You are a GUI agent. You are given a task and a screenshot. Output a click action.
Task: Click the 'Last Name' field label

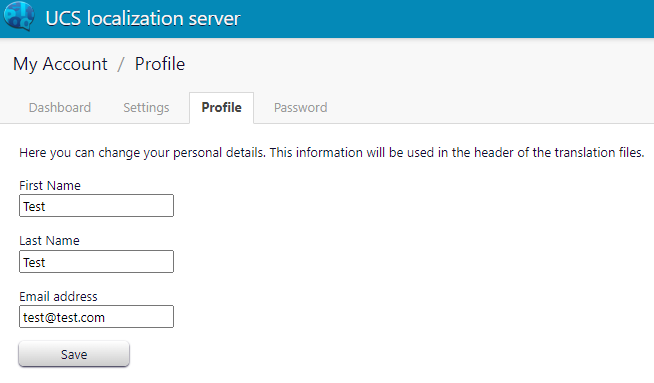[49, 241]
